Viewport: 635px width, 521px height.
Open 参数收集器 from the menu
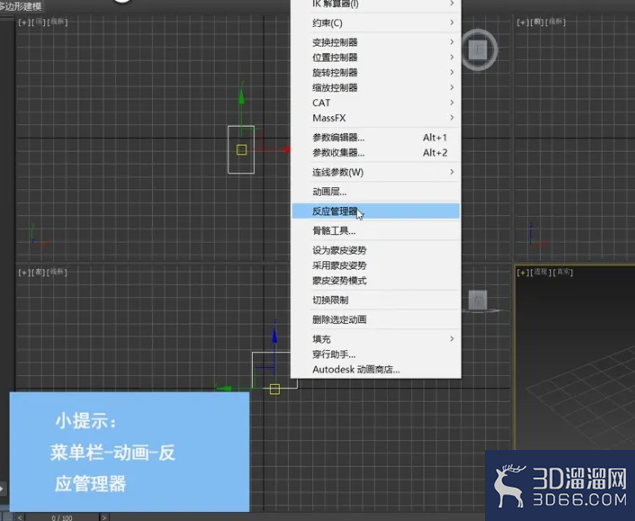[x=375, y=153]
